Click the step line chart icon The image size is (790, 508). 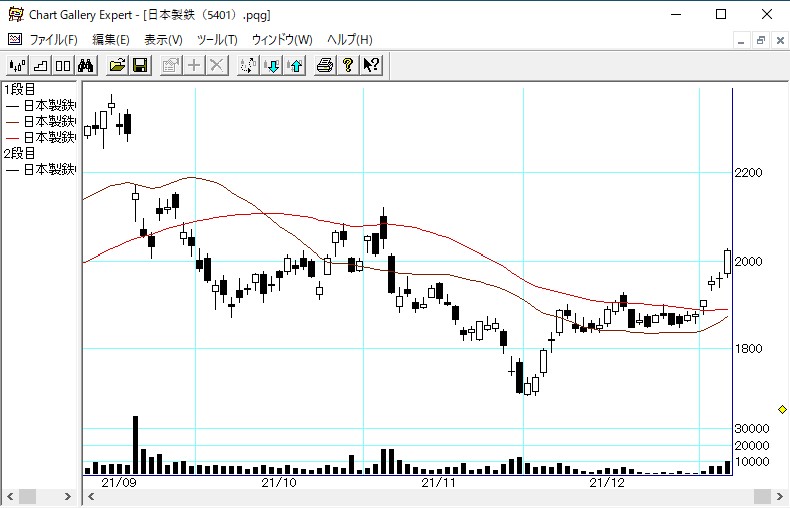tap(40, 66)
